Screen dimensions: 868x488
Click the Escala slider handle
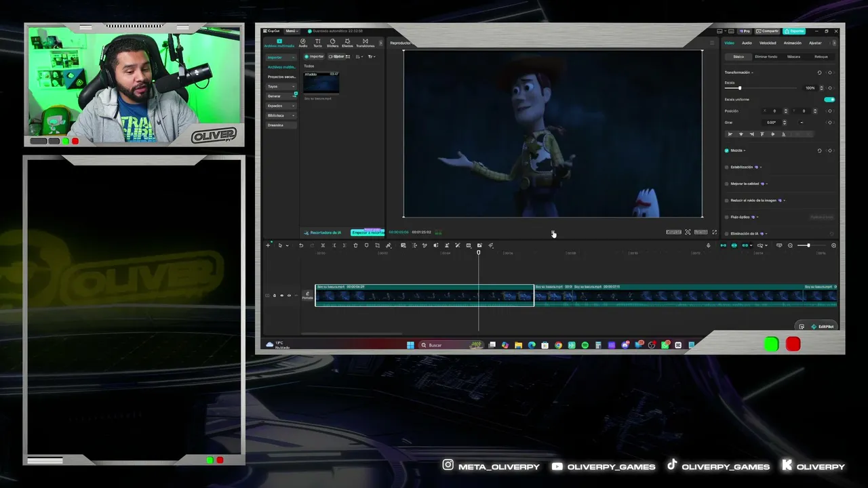coord(739,88)
